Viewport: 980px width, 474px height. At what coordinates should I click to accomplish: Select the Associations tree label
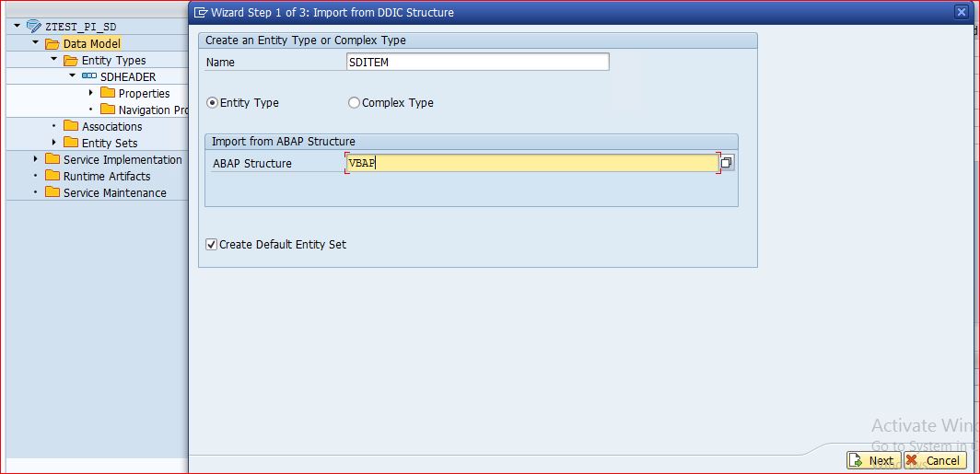tap(111, 127)
